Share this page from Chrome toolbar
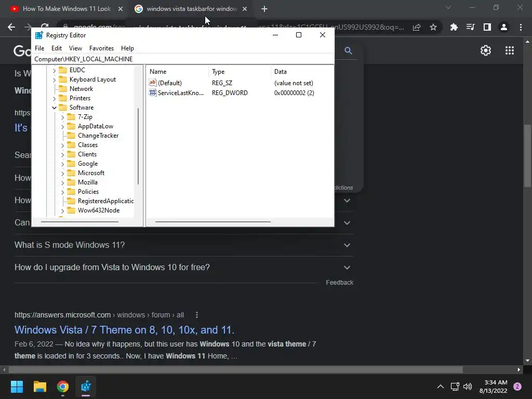This screenshot has width=532, height=399. 417,27
